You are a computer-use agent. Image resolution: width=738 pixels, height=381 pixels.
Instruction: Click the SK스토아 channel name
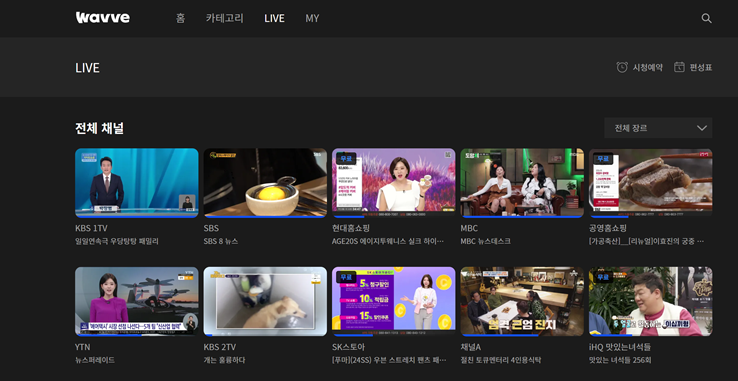(348, 347)
